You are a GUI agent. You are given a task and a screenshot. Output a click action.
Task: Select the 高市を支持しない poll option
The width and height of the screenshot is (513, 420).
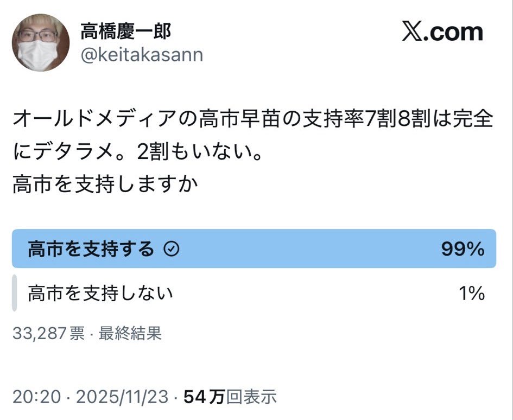[x=100, y=294]
